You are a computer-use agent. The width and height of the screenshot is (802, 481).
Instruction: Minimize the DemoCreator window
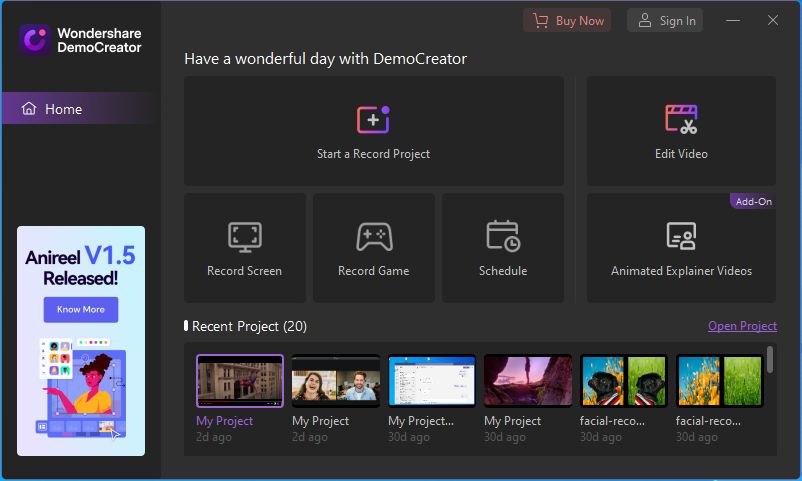[x=733, y=20]
